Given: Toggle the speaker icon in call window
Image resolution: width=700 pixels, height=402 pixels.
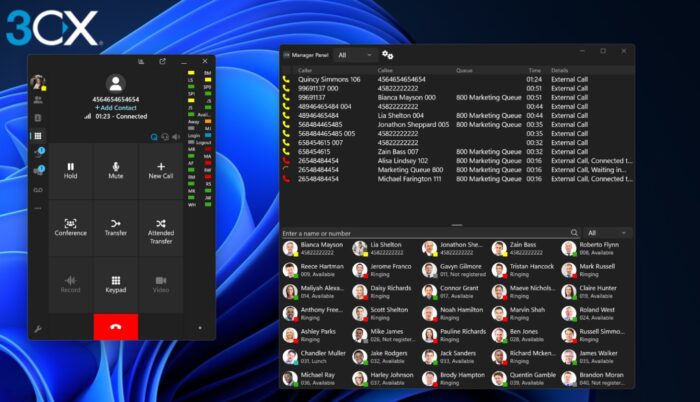Looking at the screenshot, I should point(177,137).
